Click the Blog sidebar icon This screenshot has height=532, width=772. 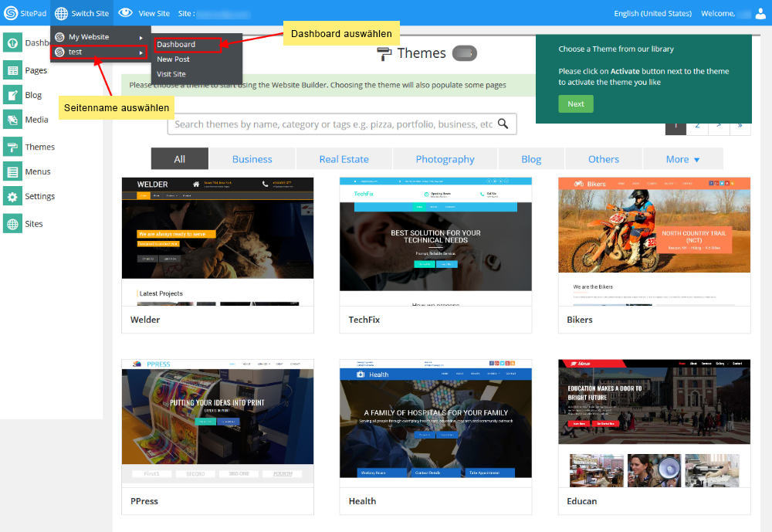12,94
